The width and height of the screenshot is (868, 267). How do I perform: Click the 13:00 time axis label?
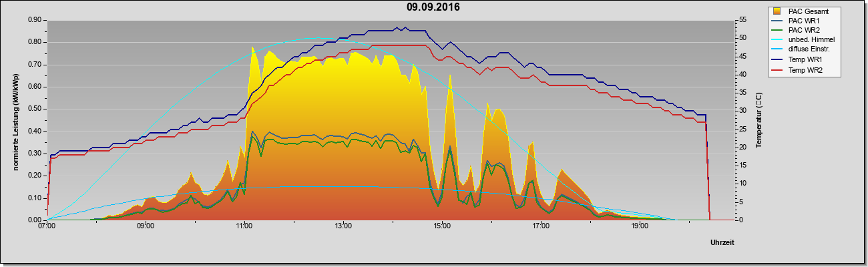tap(343, 226)
